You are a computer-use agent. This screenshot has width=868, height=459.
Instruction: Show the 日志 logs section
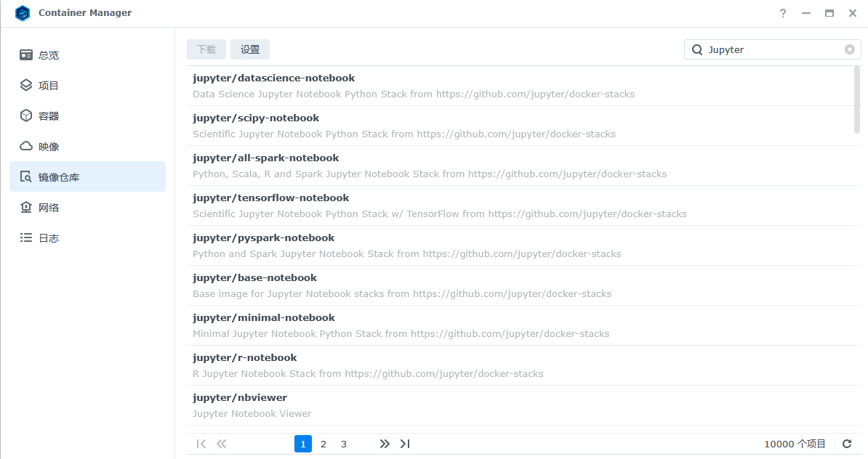[x=87, y=237]
